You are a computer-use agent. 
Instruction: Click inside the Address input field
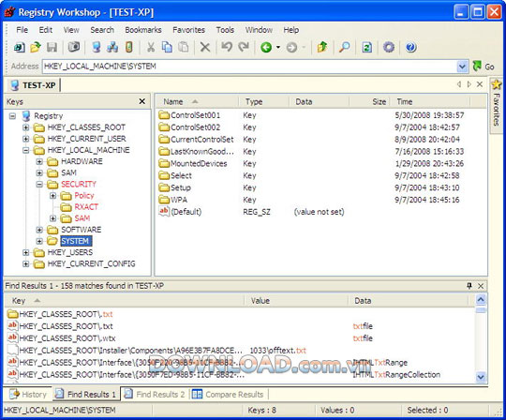click(x=249, y=67)
